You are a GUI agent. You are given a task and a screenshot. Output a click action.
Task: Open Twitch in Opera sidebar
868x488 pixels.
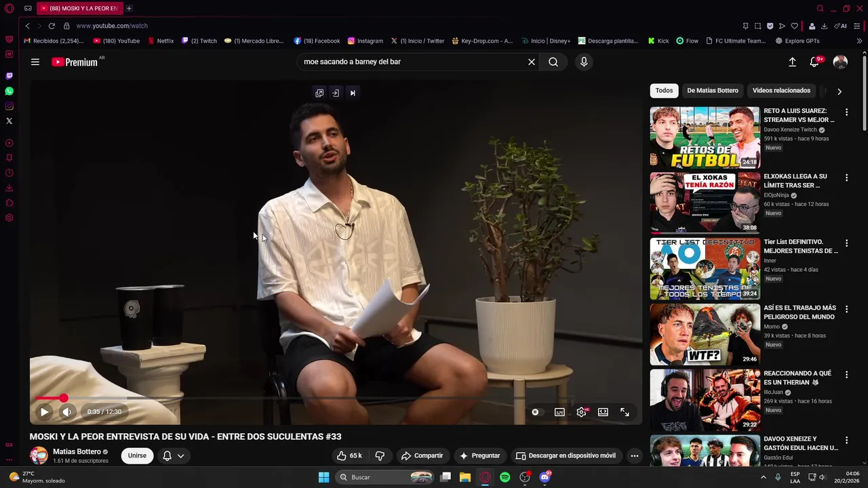coord(9,76)
